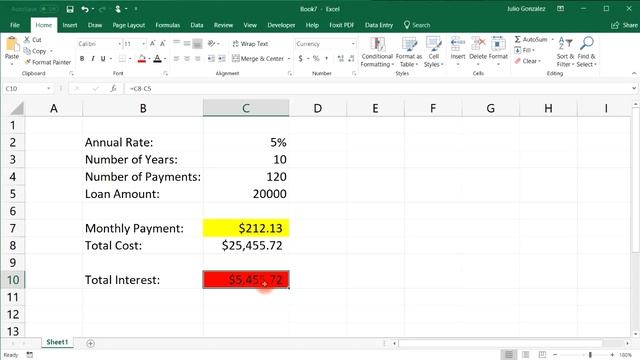Activate the Format Painter brush
The height and width of the screenshot is (360, 640).
47,62
